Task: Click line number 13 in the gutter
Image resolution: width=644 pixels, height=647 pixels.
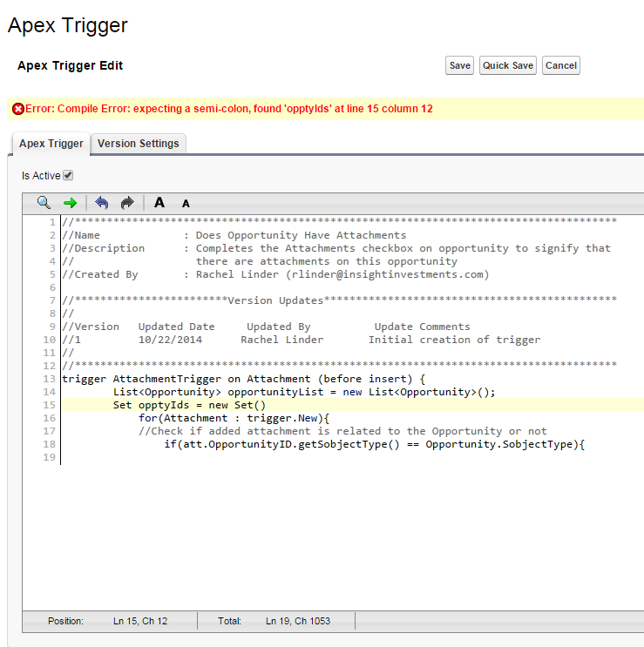Action: 49,379
